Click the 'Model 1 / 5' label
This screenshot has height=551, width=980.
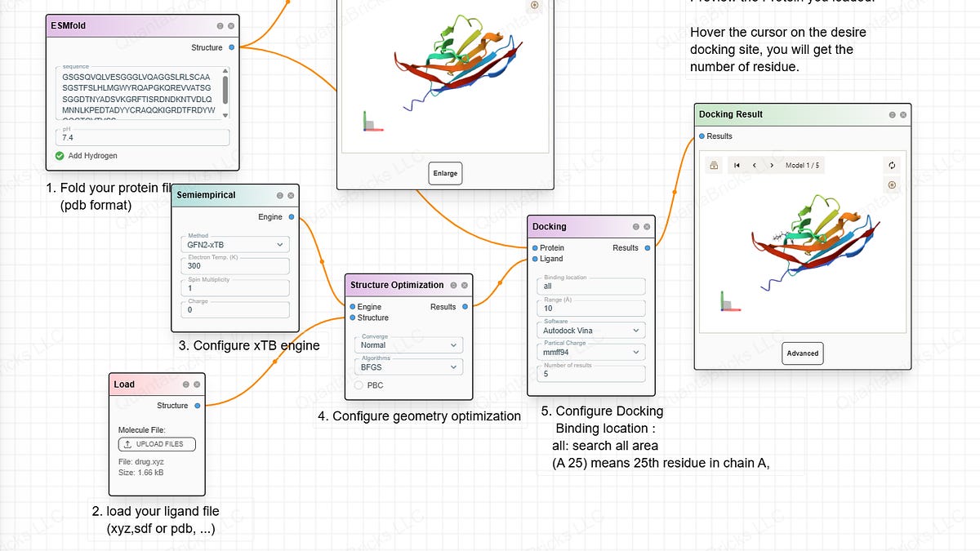802,165
